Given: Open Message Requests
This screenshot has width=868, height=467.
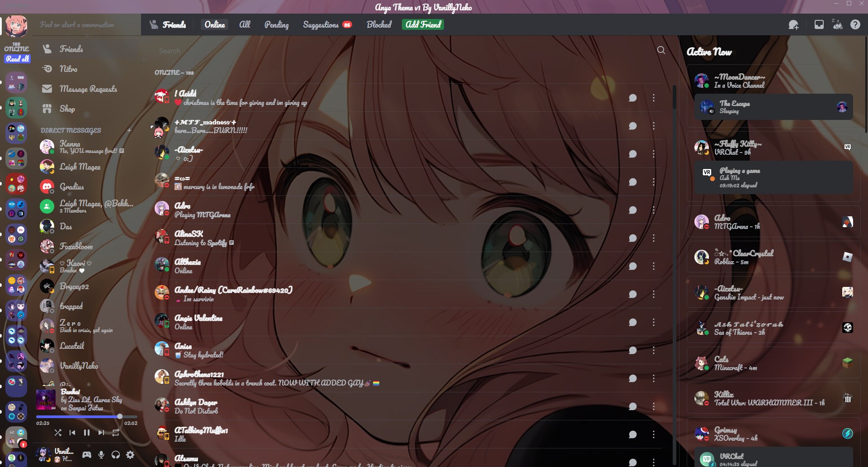Looking at the screenshot, I should [88, 89].
